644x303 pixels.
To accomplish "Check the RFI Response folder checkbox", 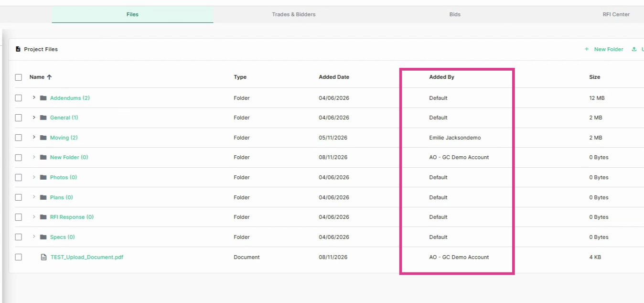I will point(18,217).
